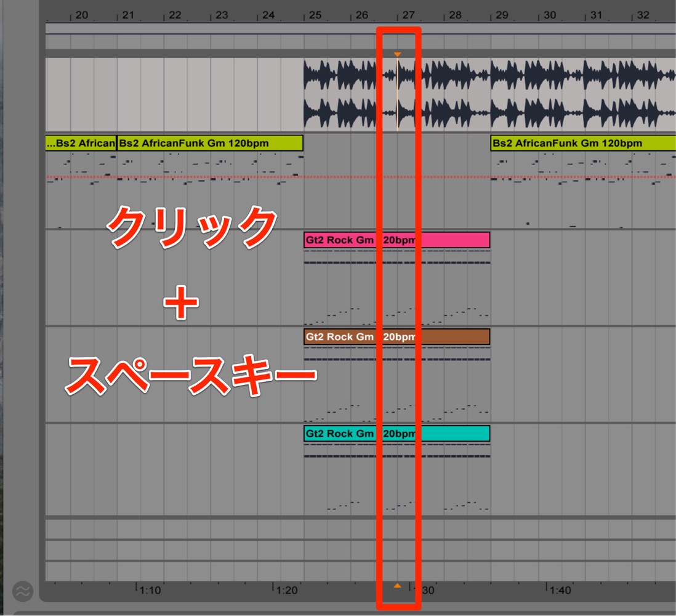This screenshot has height=616, width=676.
Task: Click bar 30 in the beat ruler
Action: pos(550,15)
